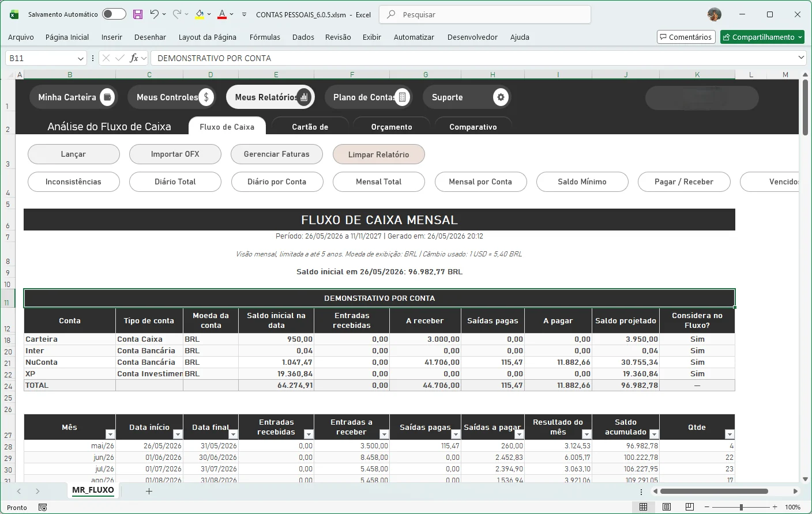Open Meus Controles dollar-sign section
Image resolution: width=812 pixels, height=514 pixels.
point(172,97)
